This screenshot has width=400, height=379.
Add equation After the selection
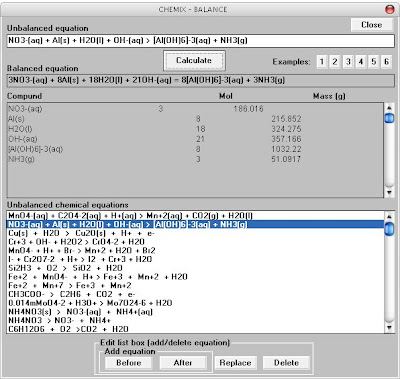click(183, 363)
